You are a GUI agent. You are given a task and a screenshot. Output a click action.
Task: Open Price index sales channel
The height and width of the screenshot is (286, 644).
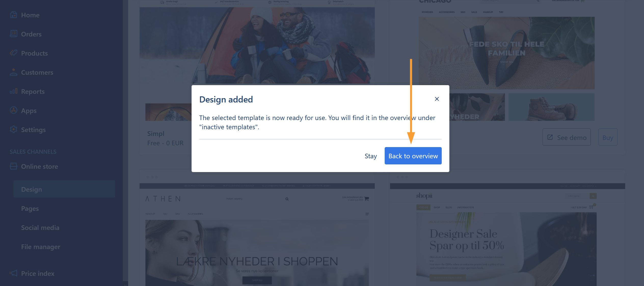37,274
